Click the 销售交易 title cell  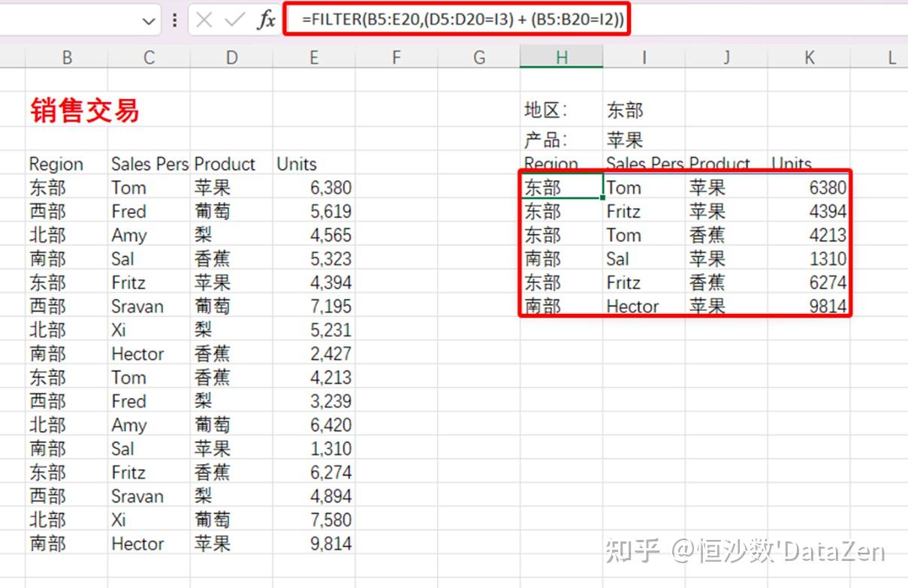click(84, 110)
